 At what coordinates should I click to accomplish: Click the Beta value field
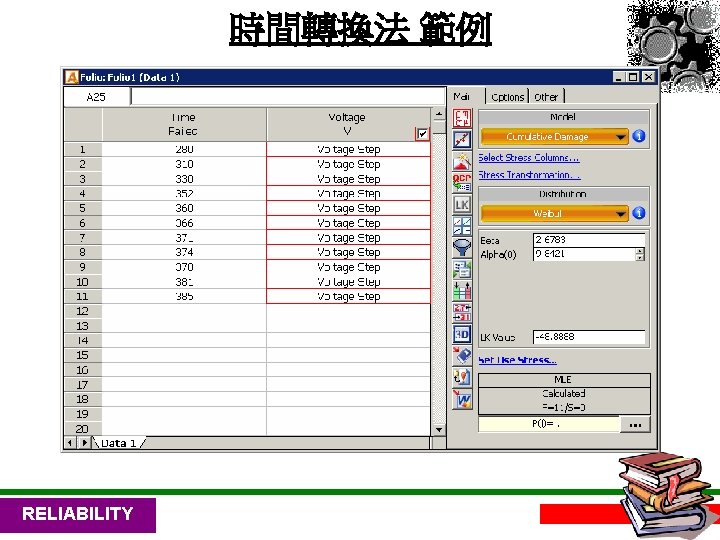(589, 240)
